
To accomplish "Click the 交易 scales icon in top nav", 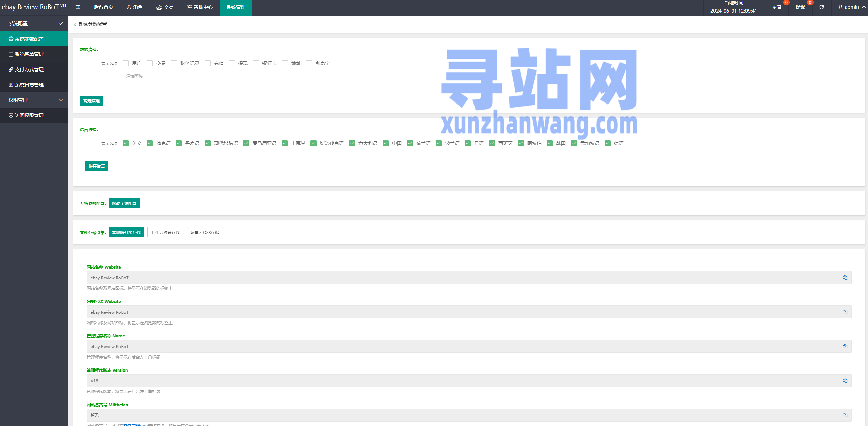I will pyautogui.click(x=159, y=7).
